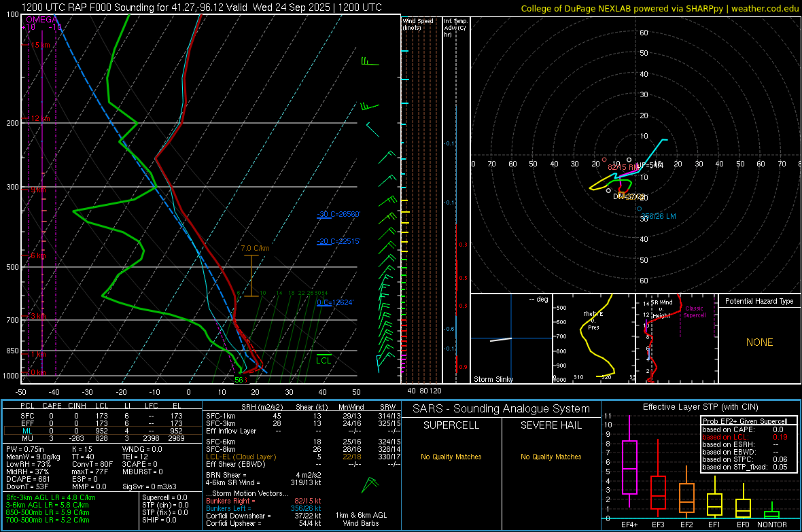This screenshot has width=802, height=532.
Task: Click the NONTOR axis label
Action: [772, 525]
